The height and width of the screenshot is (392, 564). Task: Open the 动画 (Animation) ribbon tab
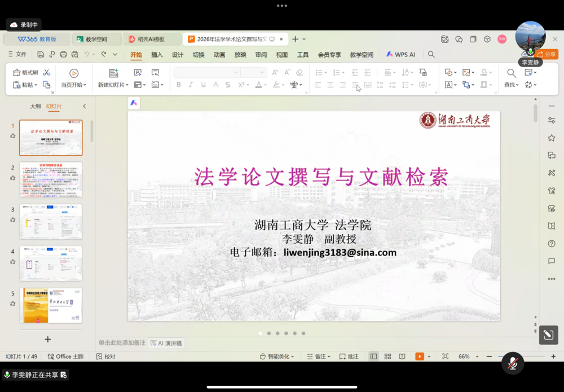tap(219, 55)
